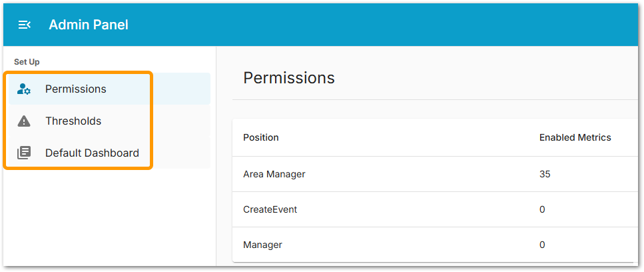Click Area Manager's 35 enabled metrics
The height and width of the screenshot is (272, 644).
click(x=545, y=175)
